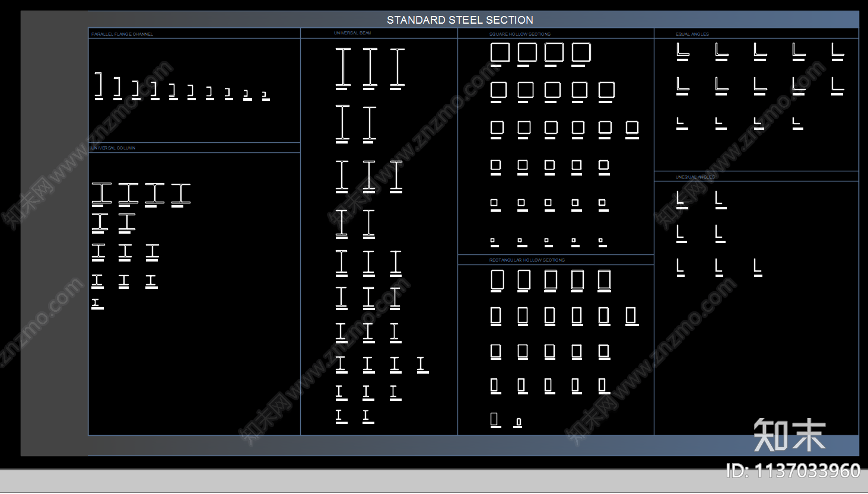Viewport: 868px width, 494px height.
Task: Select the top-left rectangular hollow section
Action: tap(497, 280)
